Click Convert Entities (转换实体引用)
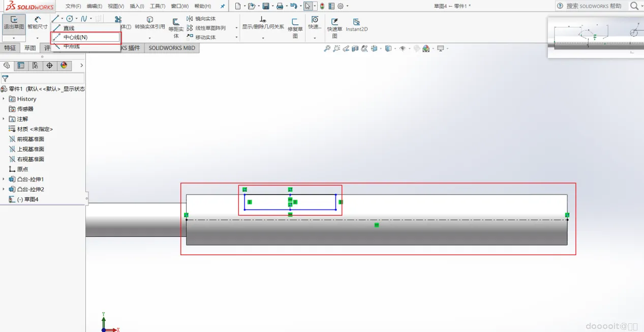The height and width of the screenshot is (332, 644). (150, 23)
